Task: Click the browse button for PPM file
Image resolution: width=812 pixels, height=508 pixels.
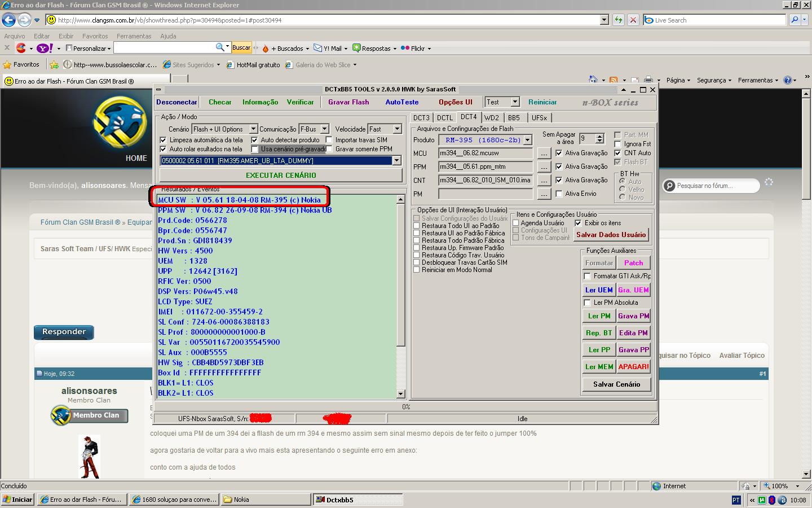Action: point(544,167)
